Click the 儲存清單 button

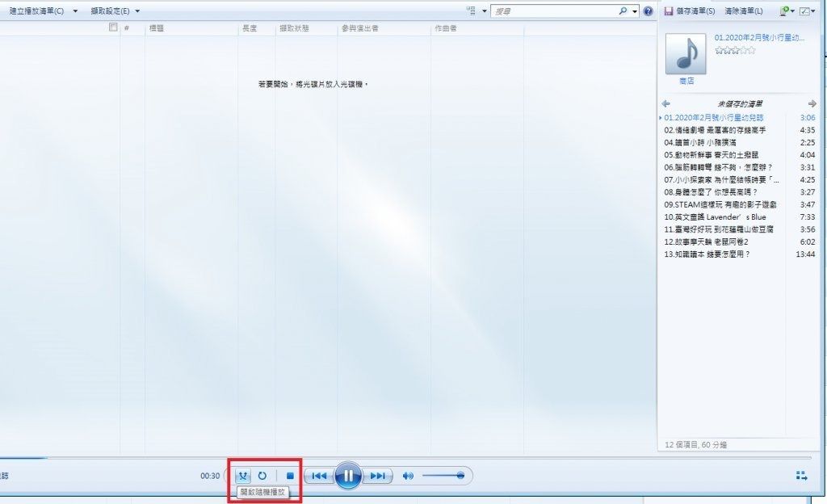[x=689, y=11]
